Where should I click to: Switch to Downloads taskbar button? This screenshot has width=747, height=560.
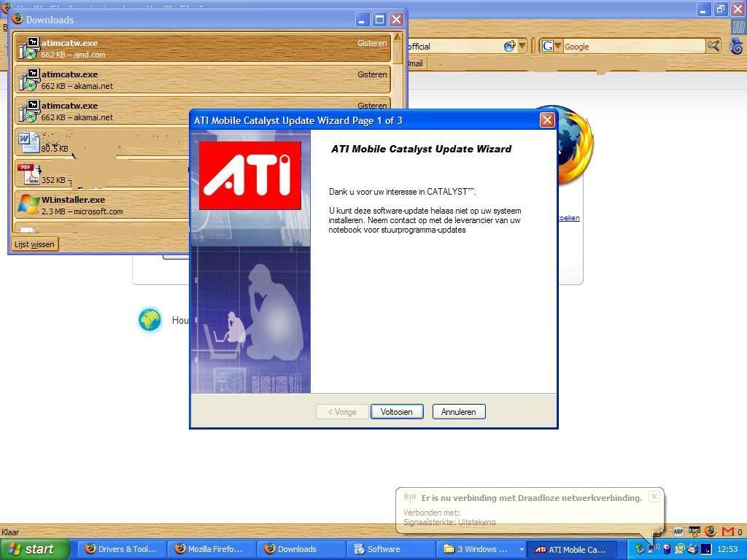(300, 549)
